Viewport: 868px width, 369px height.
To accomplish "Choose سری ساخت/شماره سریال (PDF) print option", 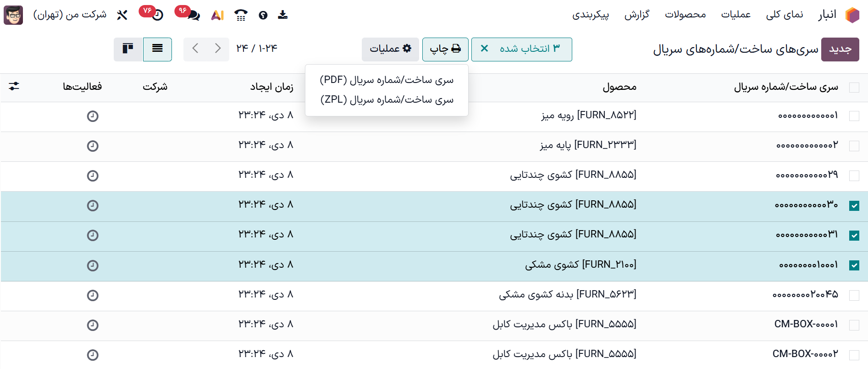I will [387, 80].
